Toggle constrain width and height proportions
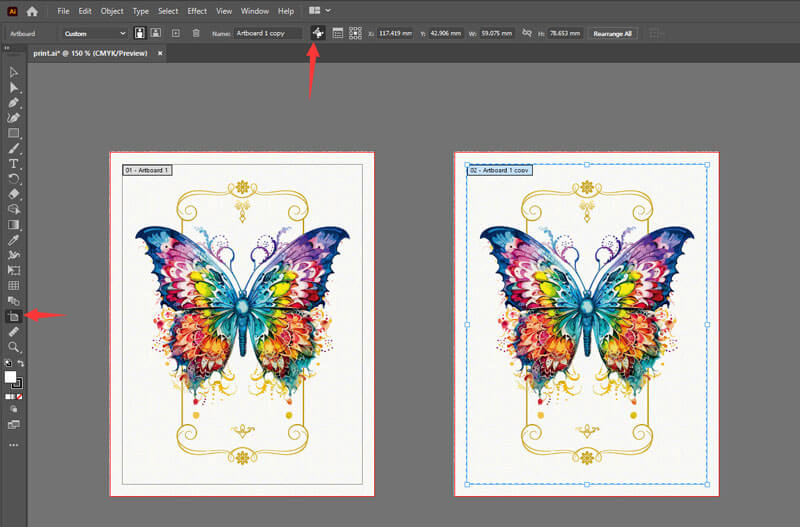 pos(527,33)
